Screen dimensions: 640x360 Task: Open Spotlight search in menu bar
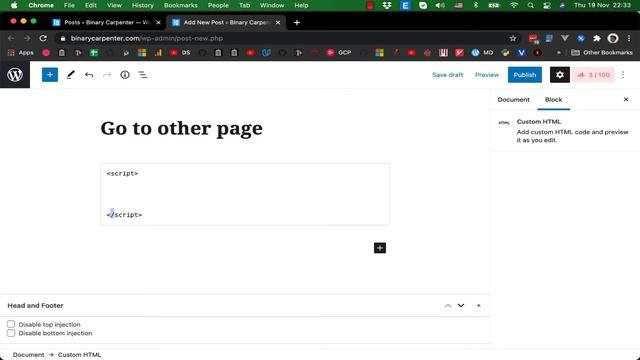pyautogui.click(x=530, y=5)
